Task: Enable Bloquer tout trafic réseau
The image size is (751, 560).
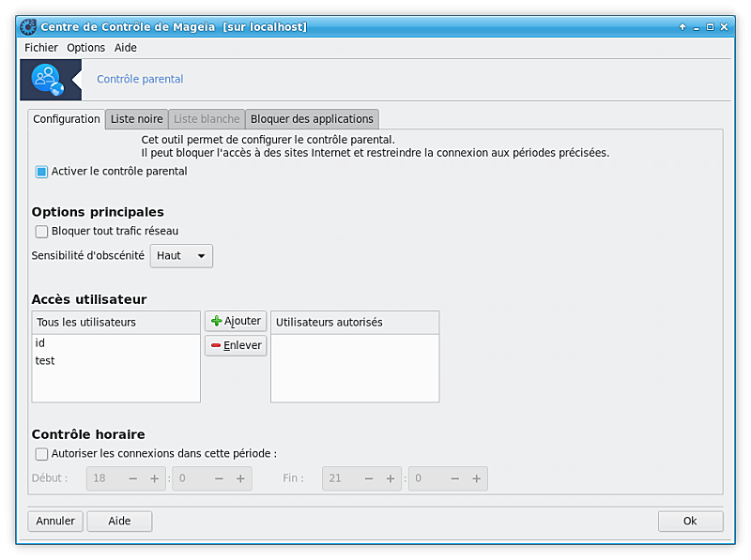Action: point(41,232)
